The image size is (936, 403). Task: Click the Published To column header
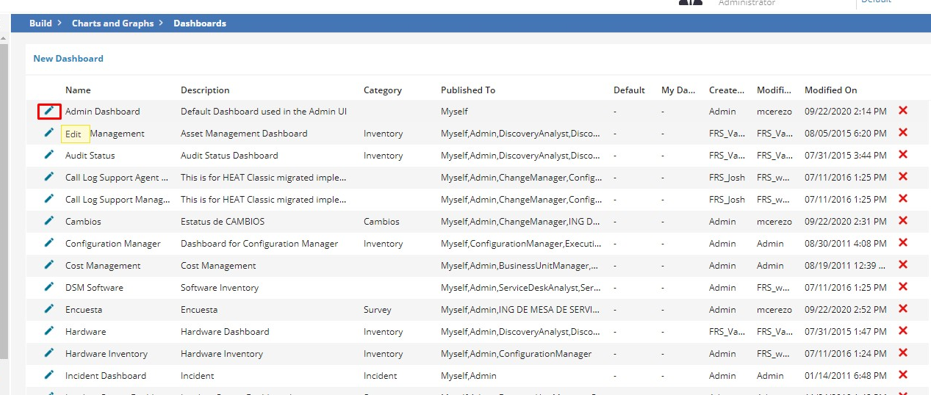(467, 90)
